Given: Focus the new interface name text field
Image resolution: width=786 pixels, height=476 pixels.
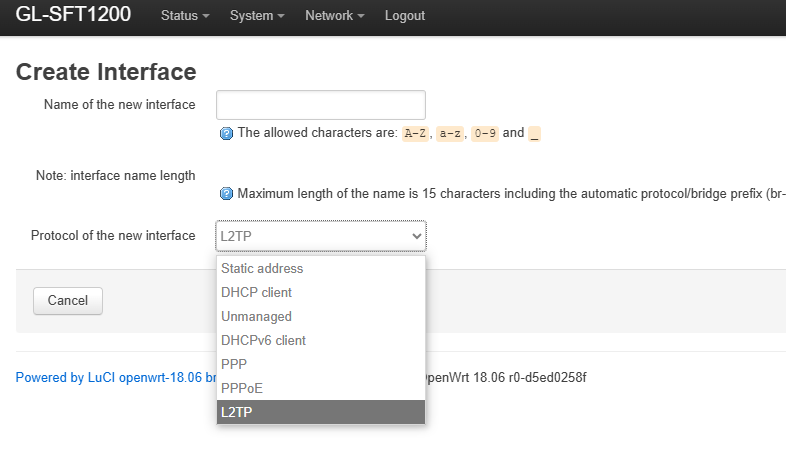Looking at the screenshot, I should (x=321, y=105).
